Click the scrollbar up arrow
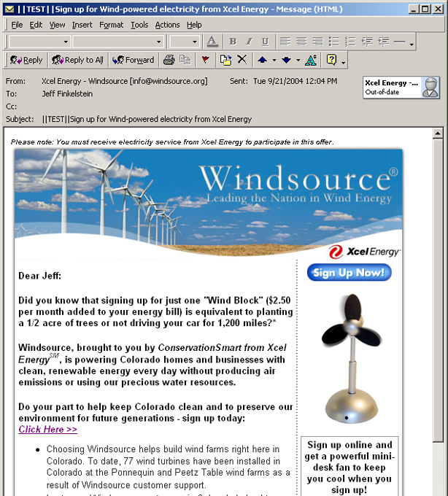448x496 pixels. pyautogui.click(x=438, y=133)
